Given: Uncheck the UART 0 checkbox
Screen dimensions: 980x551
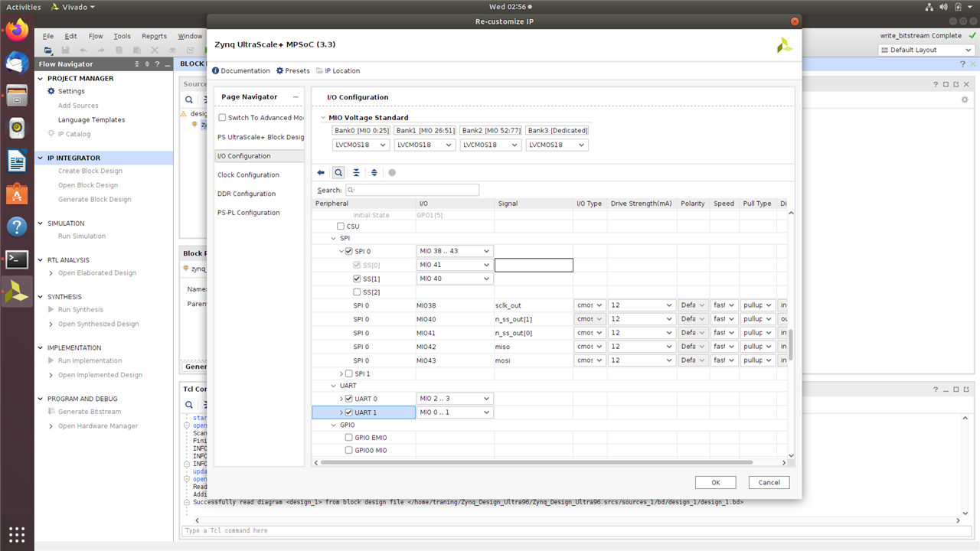Looking at the screenshot, I should click(349, 399).
